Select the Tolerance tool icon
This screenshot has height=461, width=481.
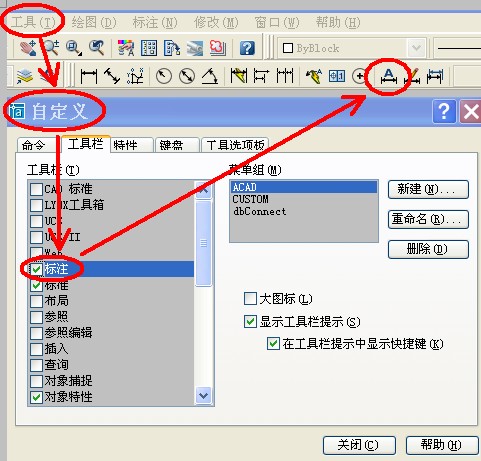point(337,76)
